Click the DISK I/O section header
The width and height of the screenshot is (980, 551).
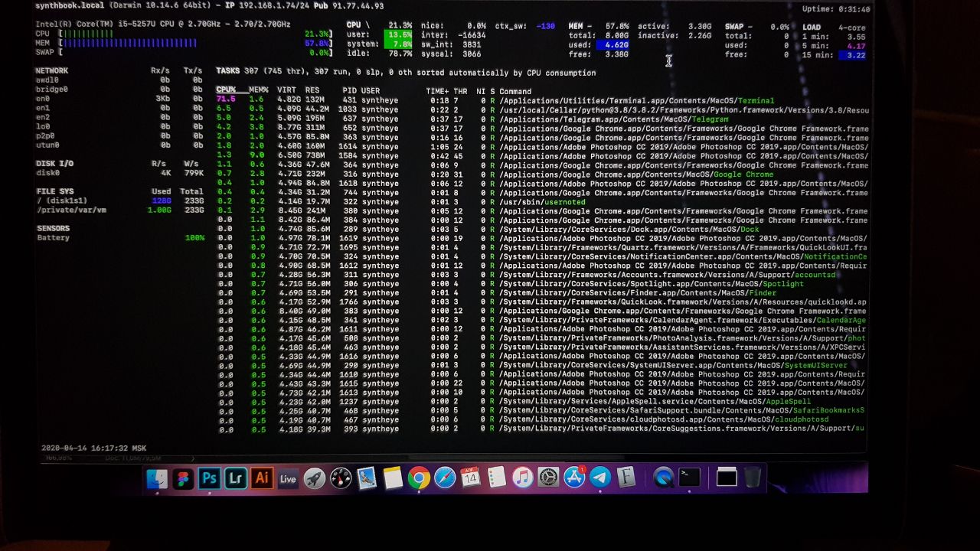tap(54, 164)
